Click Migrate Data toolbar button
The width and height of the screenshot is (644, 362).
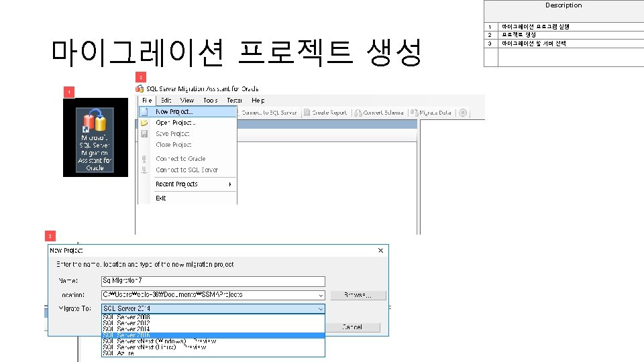tap(431, 113)
